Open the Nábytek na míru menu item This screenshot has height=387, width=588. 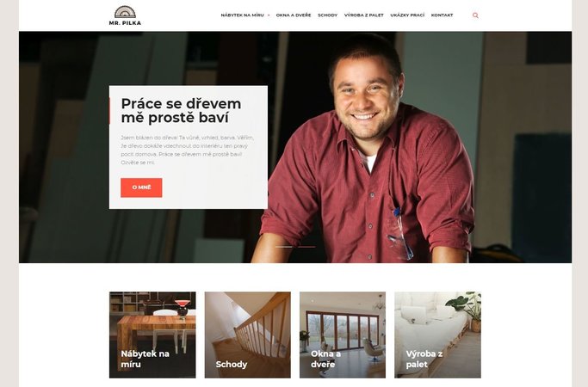tap(242, 15)
